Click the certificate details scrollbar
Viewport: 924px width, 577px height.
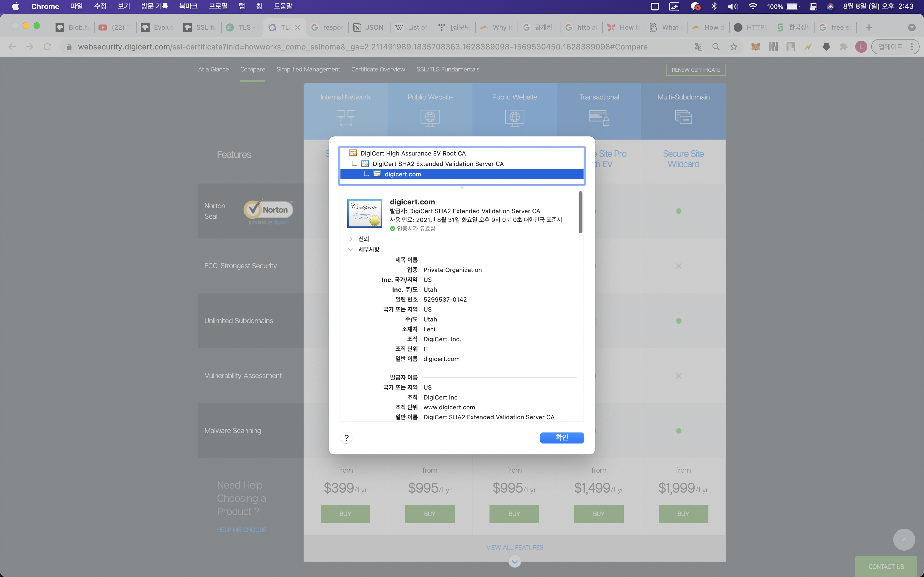tap(580, 212)
